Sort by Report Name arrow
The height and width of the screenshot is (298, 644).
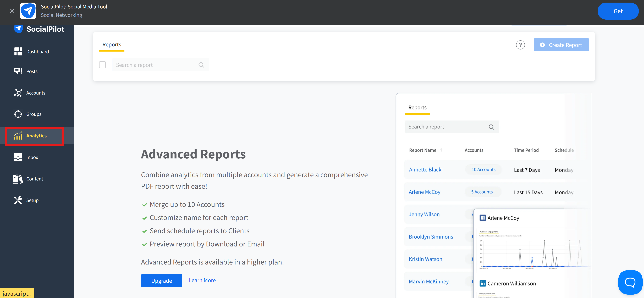coord(441,150)
